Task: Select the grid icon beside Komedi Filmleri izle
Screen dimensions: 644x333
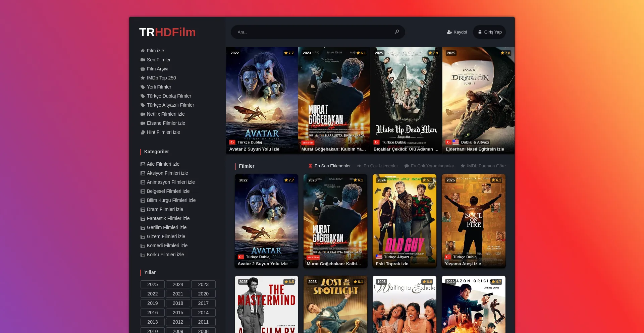Action: click(x=143, y=245)
